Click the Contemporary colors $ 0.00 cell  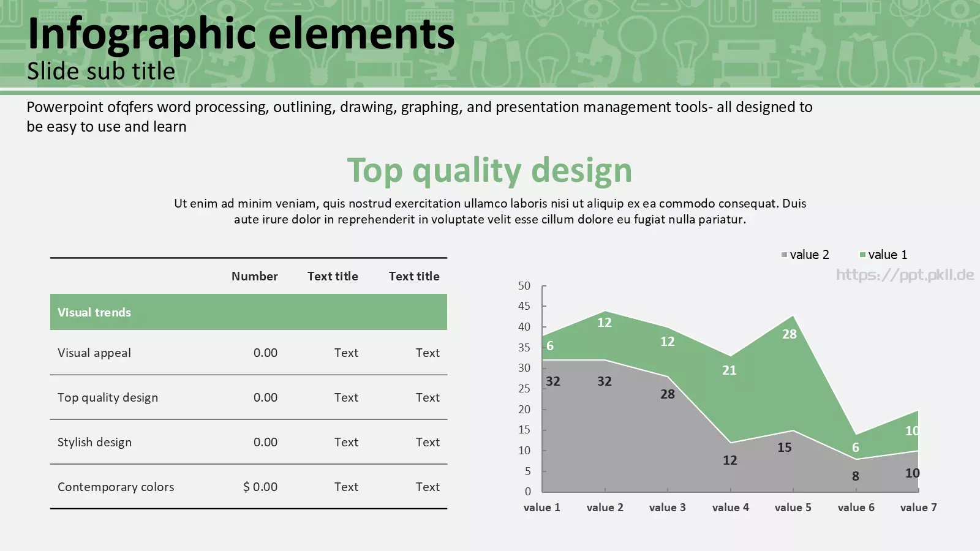coord(260,487)
